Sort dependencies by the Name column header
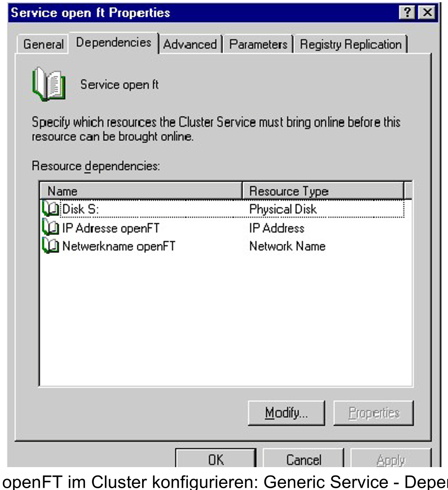The width and height of the screenshot is (448, 490). point(141,191)
